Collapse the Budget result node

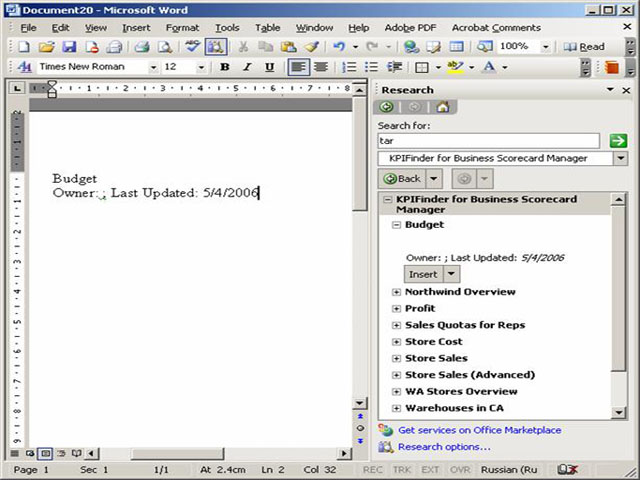point(396,225)
